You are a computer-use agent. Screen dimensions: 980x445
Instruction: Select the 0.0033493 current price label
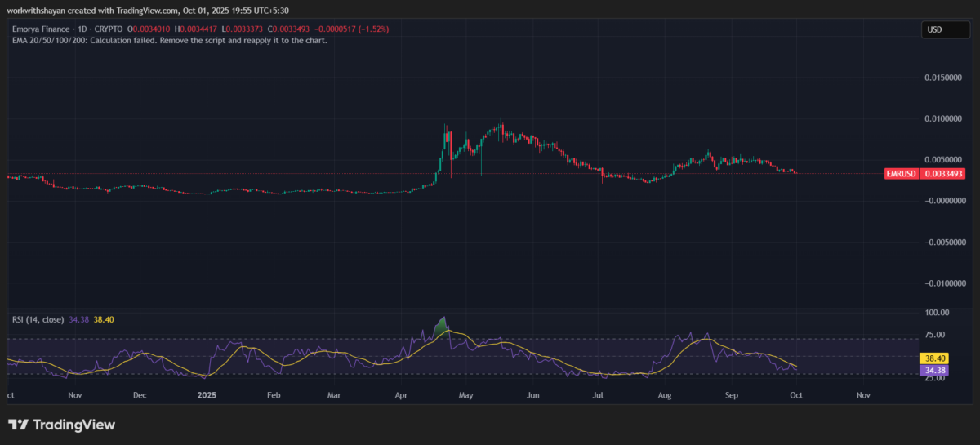[x=945, y=174]
